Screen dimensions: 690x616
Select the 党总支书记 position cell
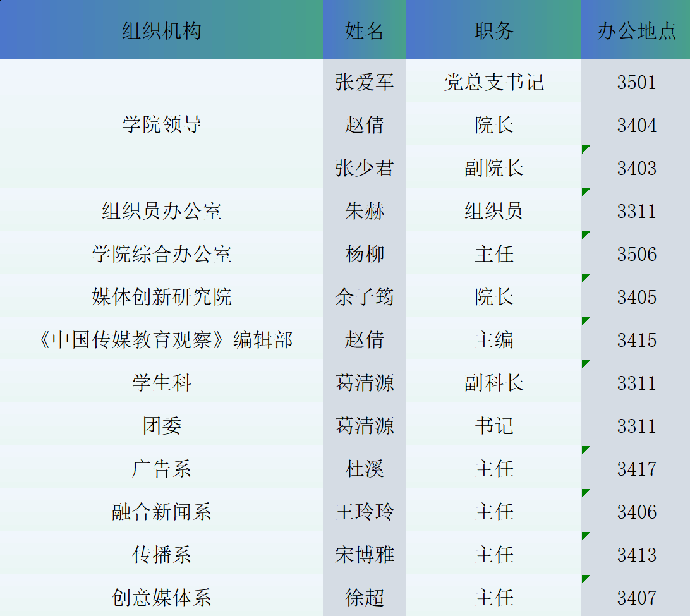[x=493, y=82]
